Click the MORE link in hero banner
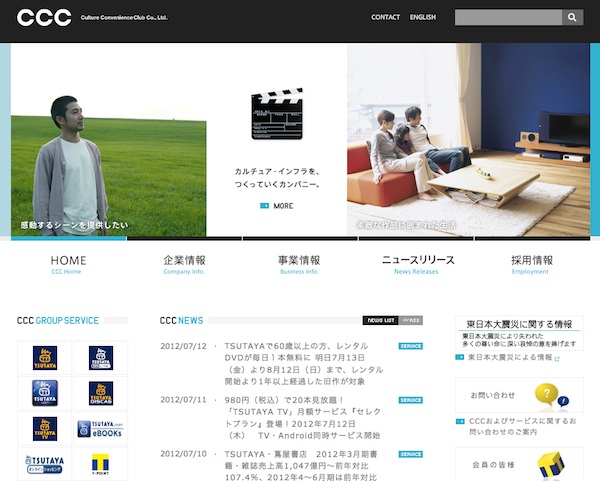The height and width of the screenshot is (481, 600). coord(277,206)
